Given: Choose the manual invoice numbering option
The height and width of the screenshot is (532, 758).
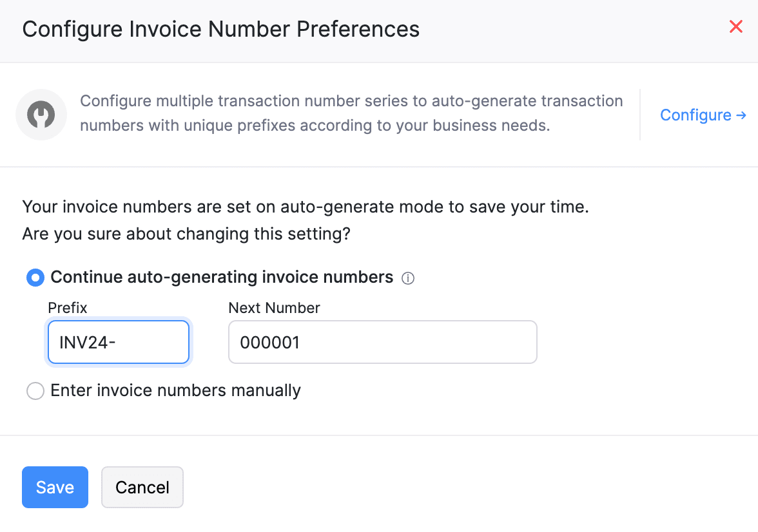Looking at the screenshot, I should 35,391.
